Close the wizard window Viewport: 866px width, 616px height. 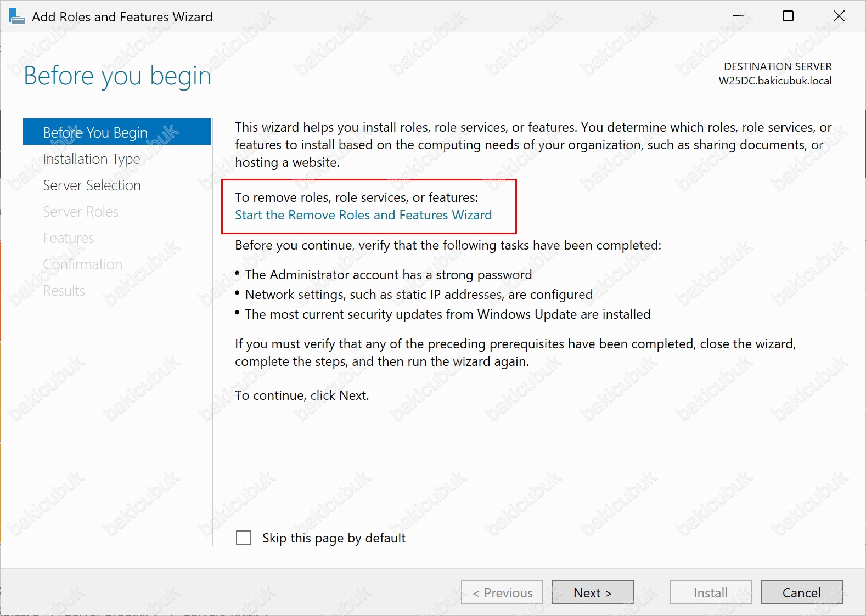point(839,16)
